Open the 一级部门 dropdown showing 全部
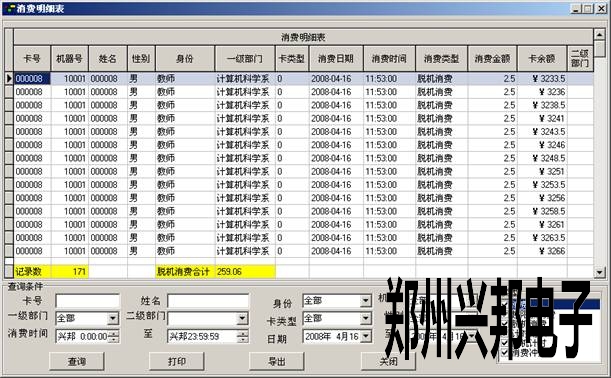 click(x=113, y=318)
